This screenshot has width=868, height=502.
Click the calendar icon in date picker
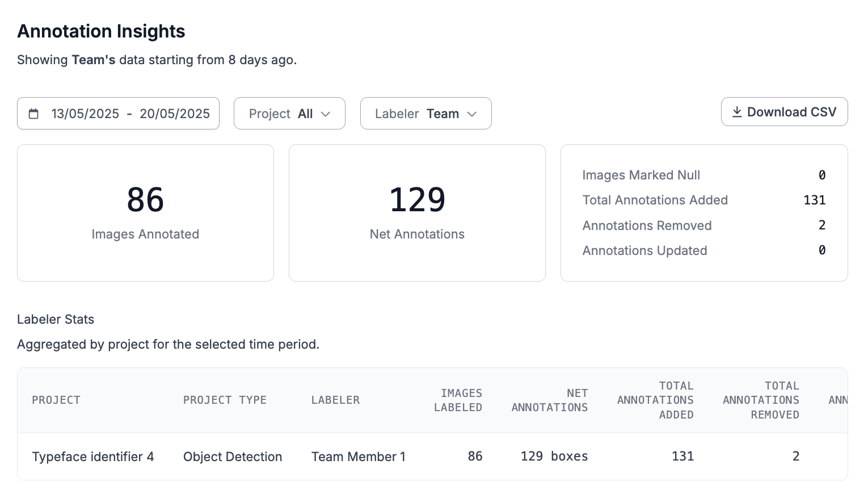33,114
